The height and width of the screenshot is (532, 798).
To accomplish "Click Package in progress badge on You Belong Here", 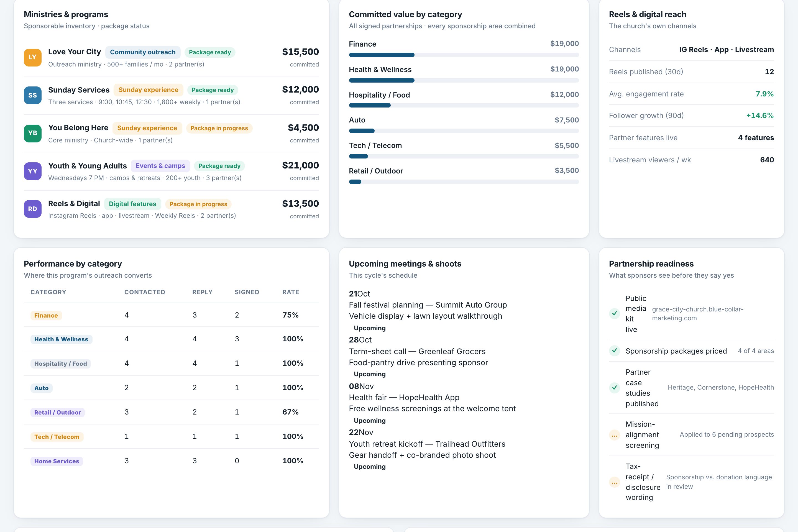I will coord(219,128).
